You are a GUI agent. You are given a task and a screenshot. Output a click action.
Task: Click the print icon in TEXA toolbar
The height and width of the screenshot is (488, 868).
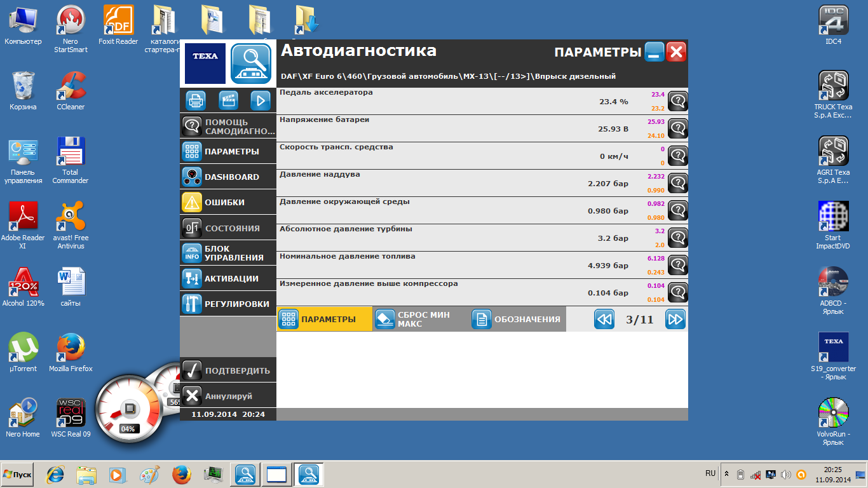click(x=196, y=100)
